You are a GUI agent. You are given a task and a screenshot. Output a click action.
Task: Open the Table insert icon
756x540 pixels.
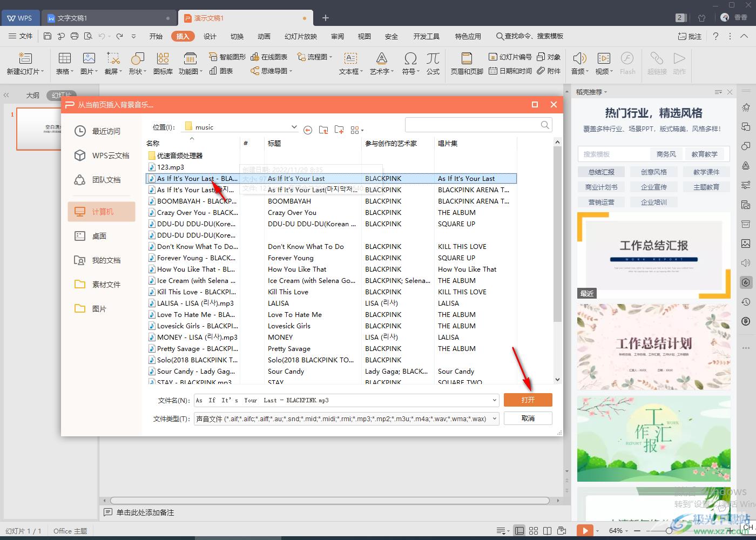[x=65, y=58]
